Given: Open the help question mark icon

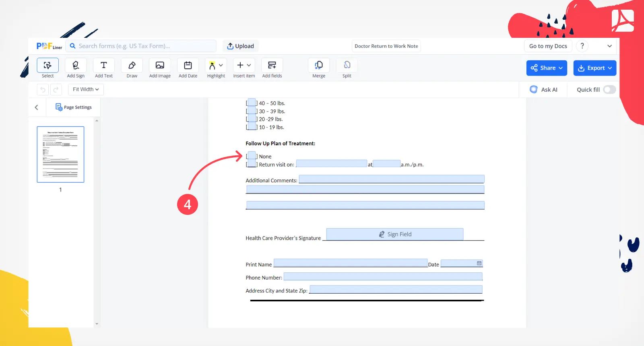Looking at the screenshot, I should (x=582, y=46).
